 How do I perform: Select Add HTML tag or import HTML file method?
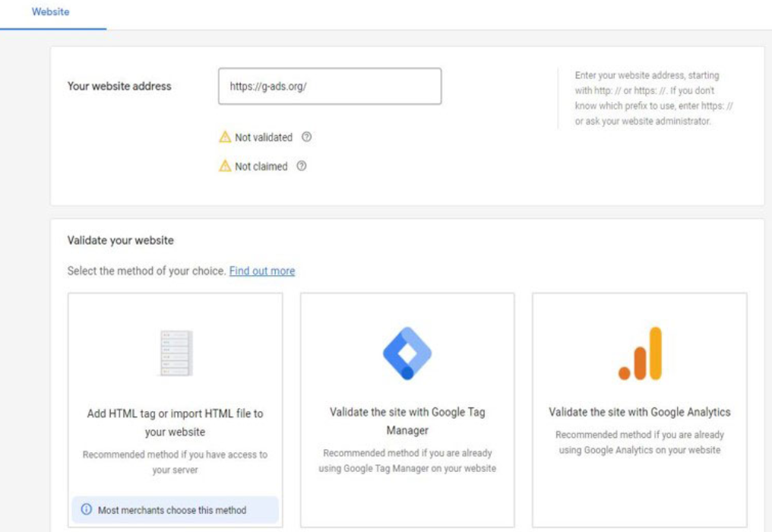click(175, 422)
